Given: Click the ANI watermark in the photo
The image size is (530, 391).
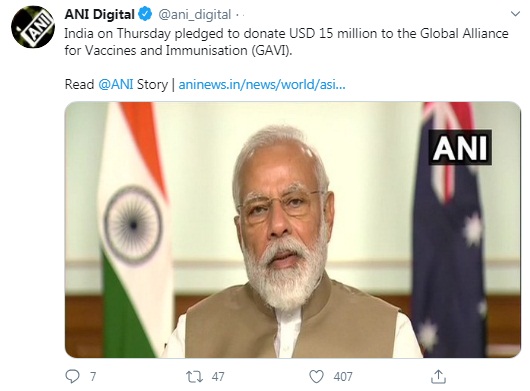Looking at the screenshot, I should [x=460, y=147].
